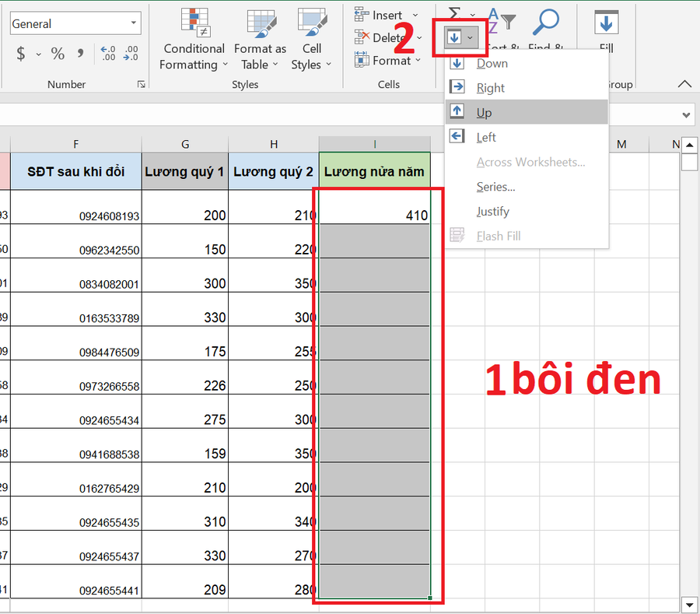Viewport: 700px width, 614px height.
Task: Expand the Format dropdown arrow
Action: [x=418, y=60]
